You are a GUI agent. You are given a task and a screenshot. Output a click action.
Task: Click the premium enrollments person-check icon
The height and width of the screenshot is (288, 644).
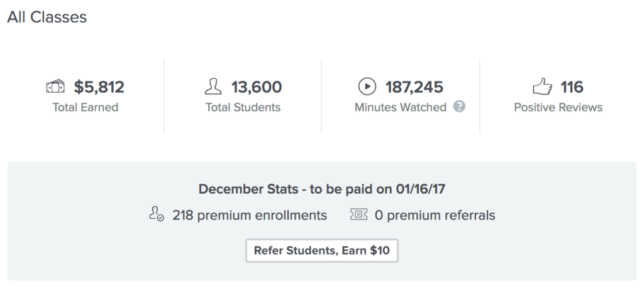(x=157, y=215)
